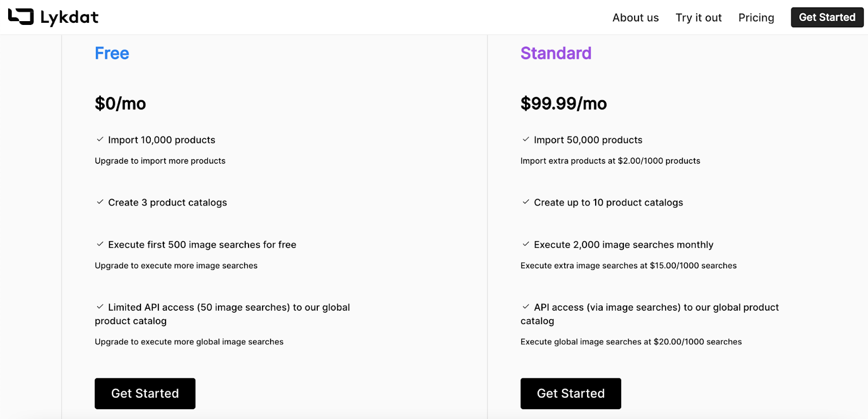Click the Lykdat brand name text
This screenshot has height=419, width=868.
(x=69, y=17)
